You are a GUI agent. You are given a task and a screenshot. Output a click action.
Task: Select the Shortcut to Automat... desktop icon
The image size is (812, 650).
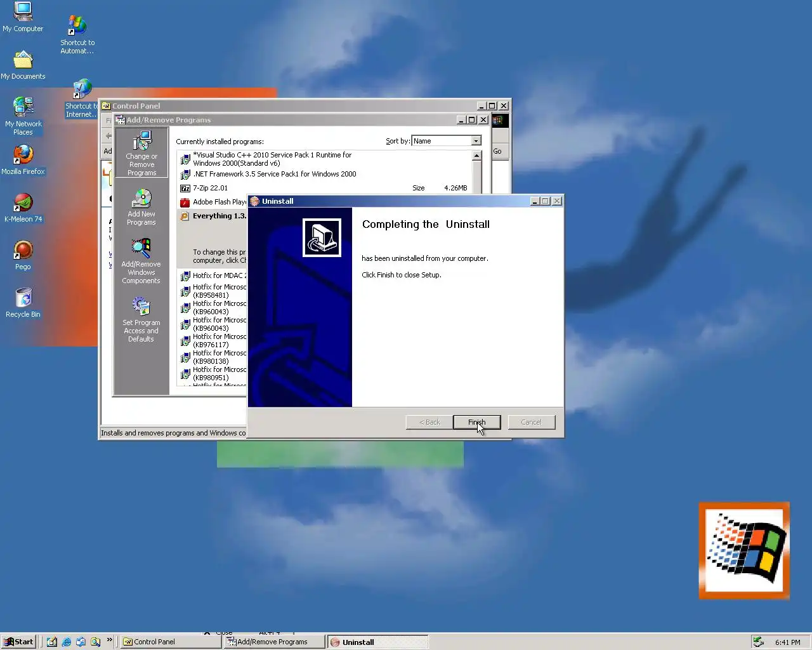tap(77, 35)
